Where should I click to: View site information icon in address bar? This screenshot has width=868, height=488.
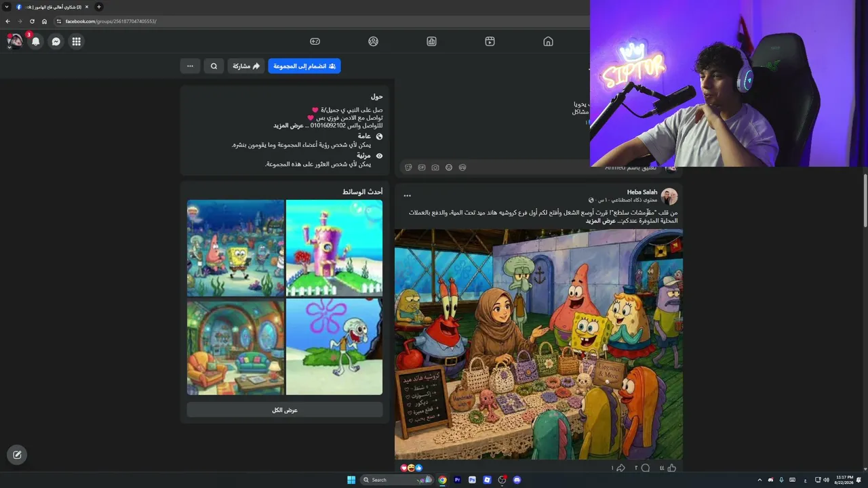coord(59,21)
